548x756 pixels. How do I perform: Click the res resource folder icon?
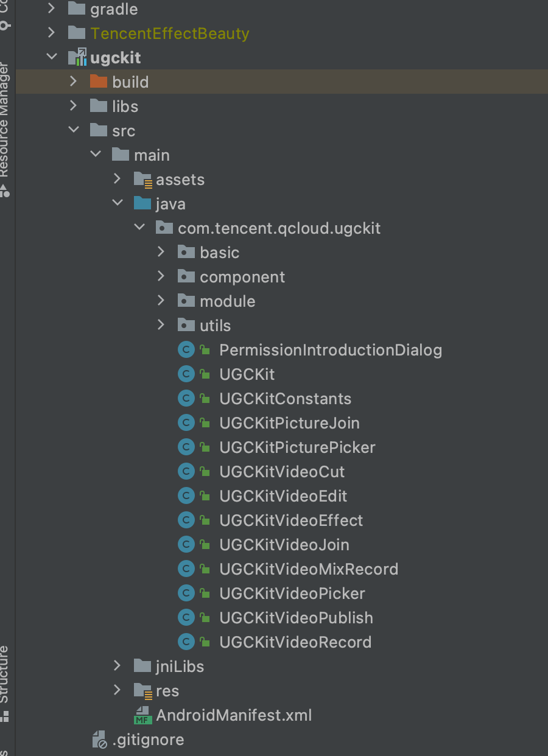pos(142,691)
